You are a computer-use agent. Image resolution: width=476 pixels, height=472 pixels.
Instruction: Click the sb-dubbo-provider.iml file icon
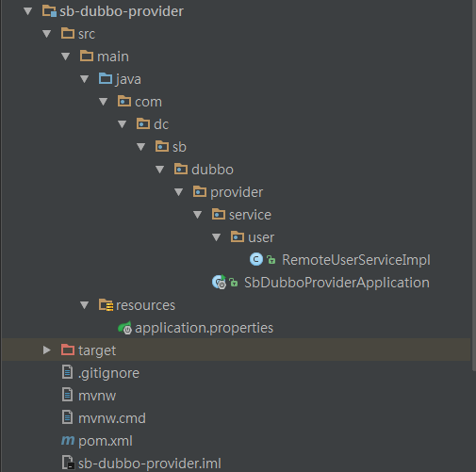click(x=68, y=463)
